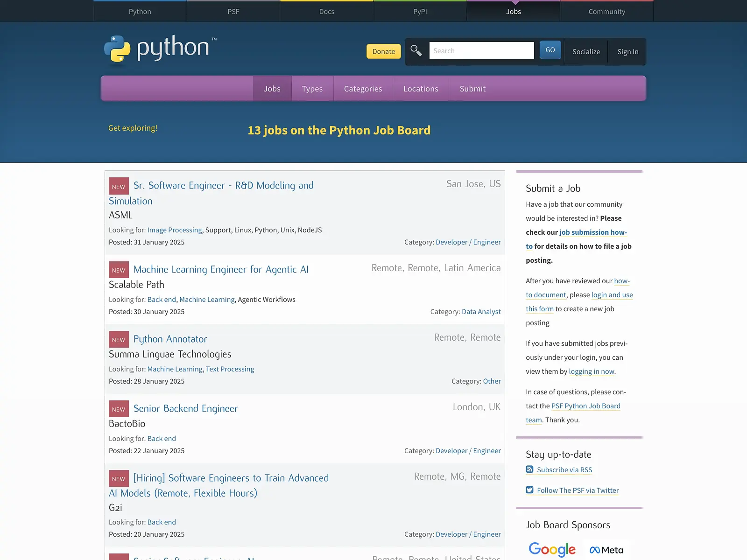Viewport: 747px width, 560px height.
Task: Click the BactoBio company name
Action: [x=127, y=423]
